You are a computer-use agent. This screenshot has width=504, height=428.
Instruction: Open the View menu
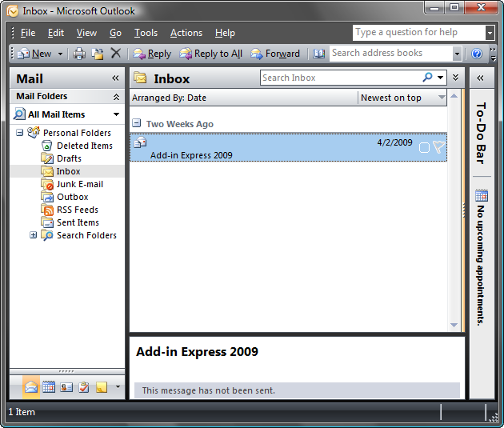pos(86,33)
